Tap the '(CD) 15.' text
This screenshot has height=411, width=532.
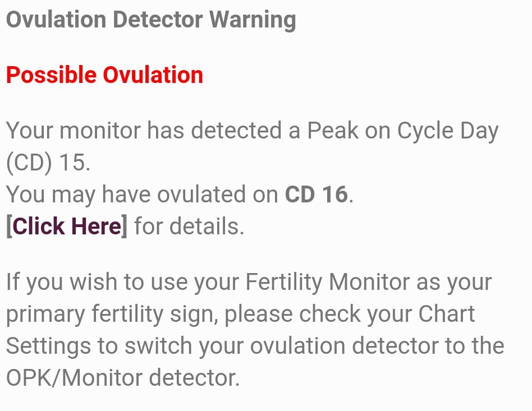pyautogui.click(x=48, y=163)
